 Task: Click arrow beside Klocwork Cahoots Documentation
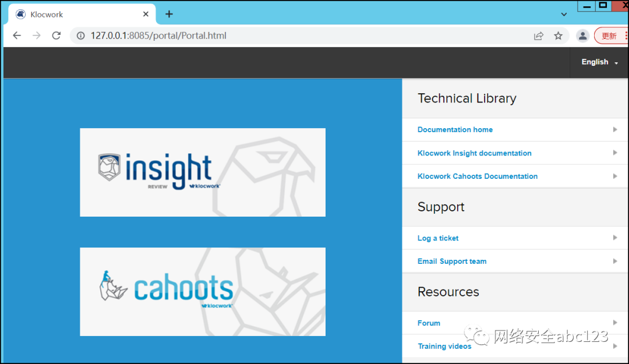[614, 176]
